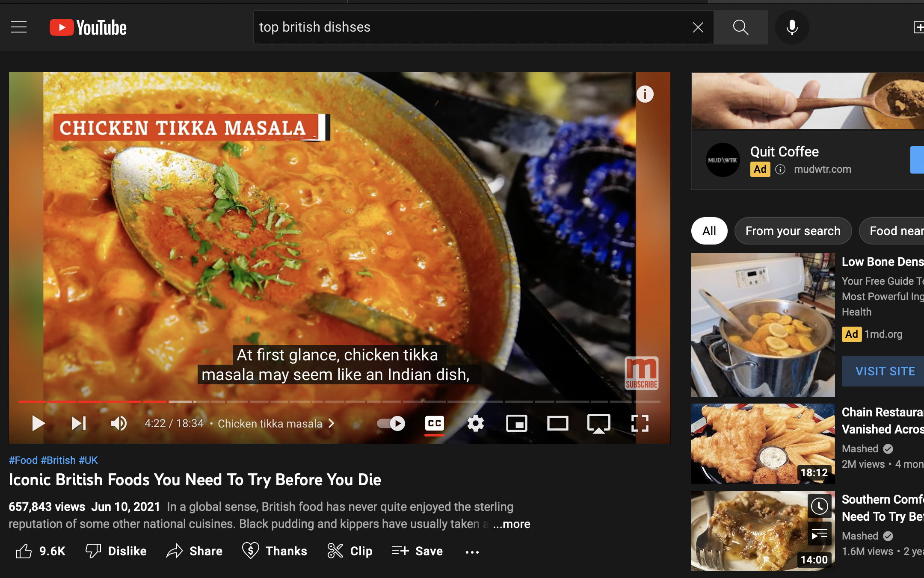The width and height of the screenshot is (924, 578).
Task: Click the VISIT SITE ad button
Action: tap(885, 371)
